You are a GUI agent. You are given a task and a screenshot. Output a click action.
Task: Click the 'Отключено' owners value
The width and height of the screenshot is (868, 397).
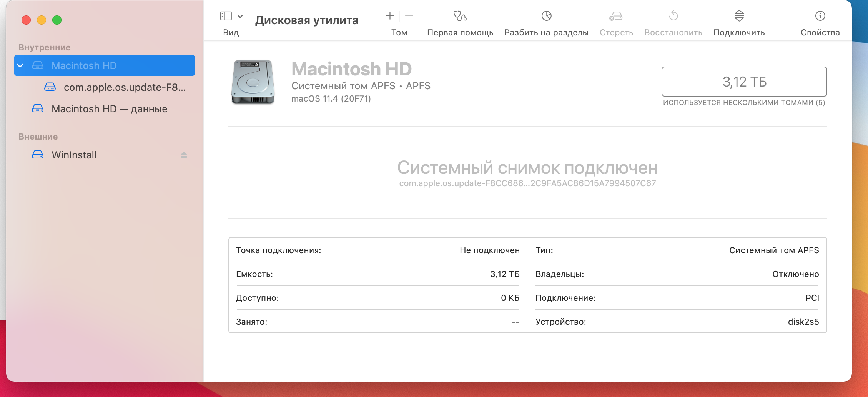[796, 274]
